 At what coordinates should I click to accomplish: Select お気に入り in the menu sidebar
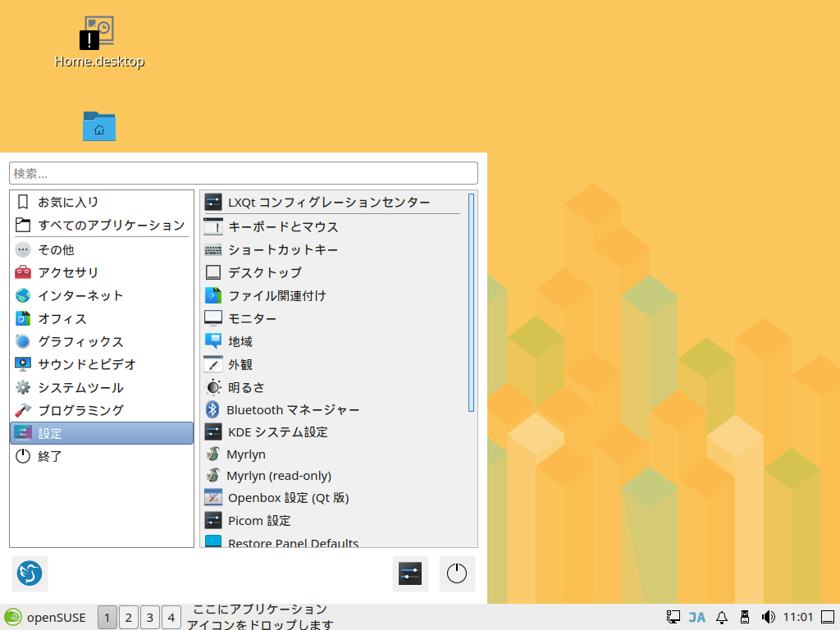68,202
